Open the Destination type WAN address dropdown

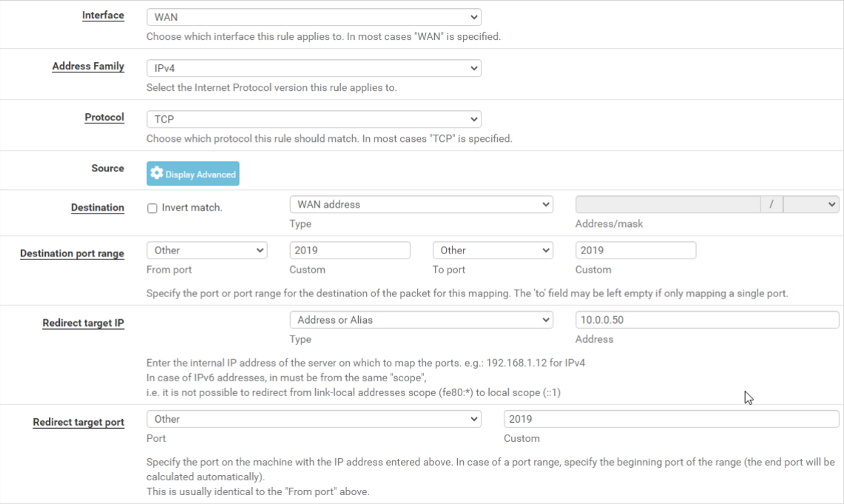[421, 205]
